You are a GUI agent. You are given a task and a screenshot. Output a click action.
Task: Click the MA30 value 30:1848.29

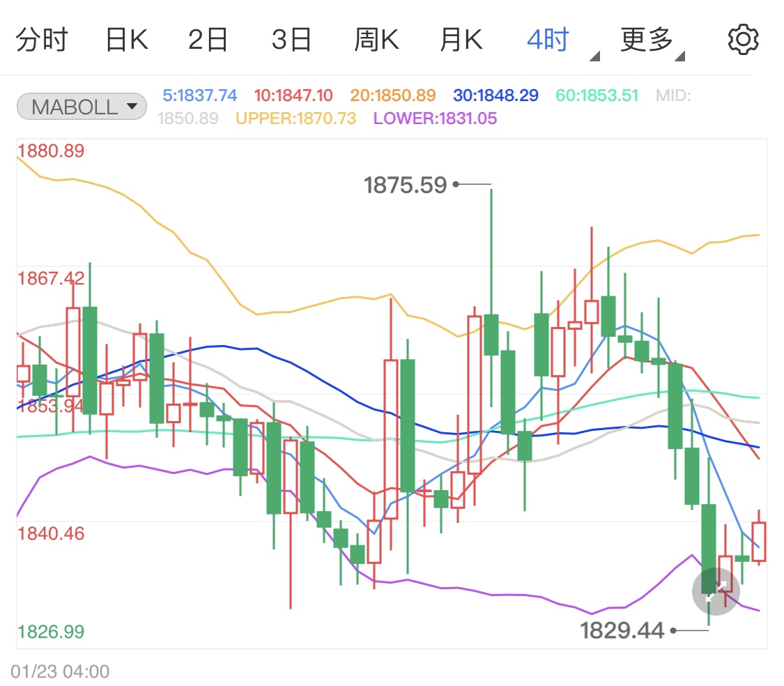tap(495, 95)
